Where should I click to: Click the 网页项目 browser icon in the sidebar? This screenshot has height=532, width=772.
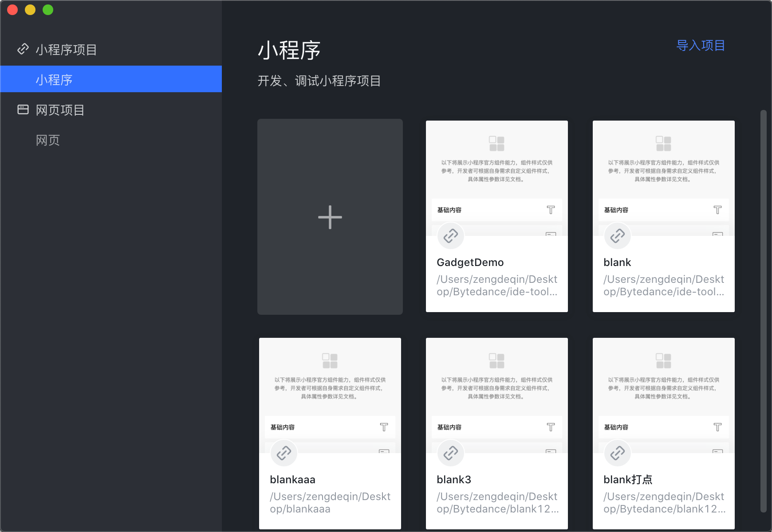(22, 110)
